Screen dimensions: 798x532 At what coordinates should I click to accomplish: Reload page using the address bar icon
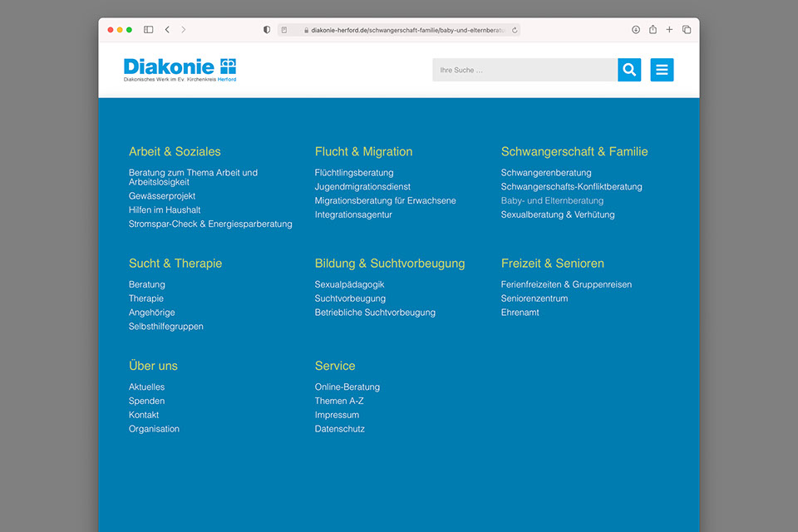[515, 30]
